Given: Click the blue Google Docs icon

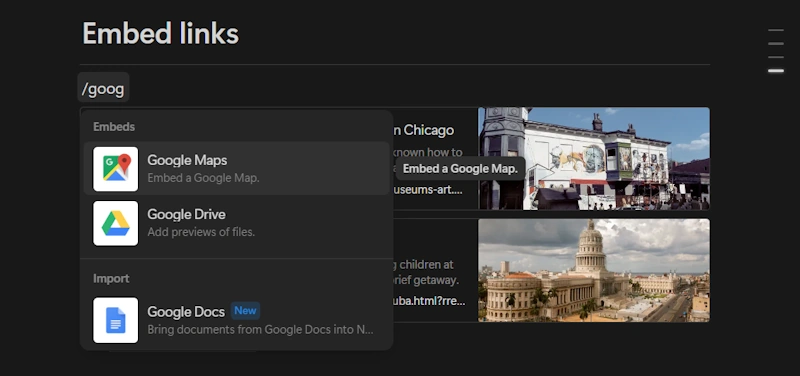Looking at the screenshot, I should [x=116, y=320].
